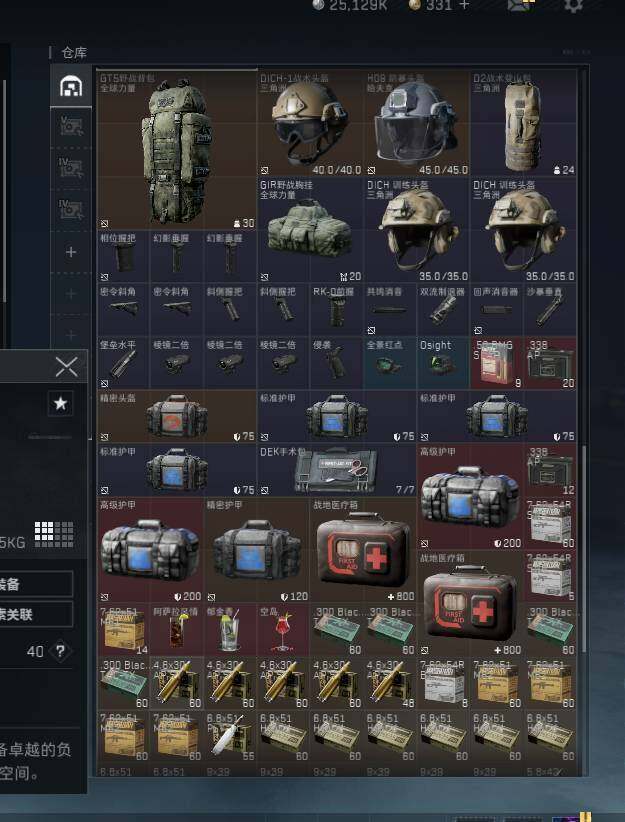Close the item detail panel
The height and width of the screenshot is (822, 625).
pos(67,366)
